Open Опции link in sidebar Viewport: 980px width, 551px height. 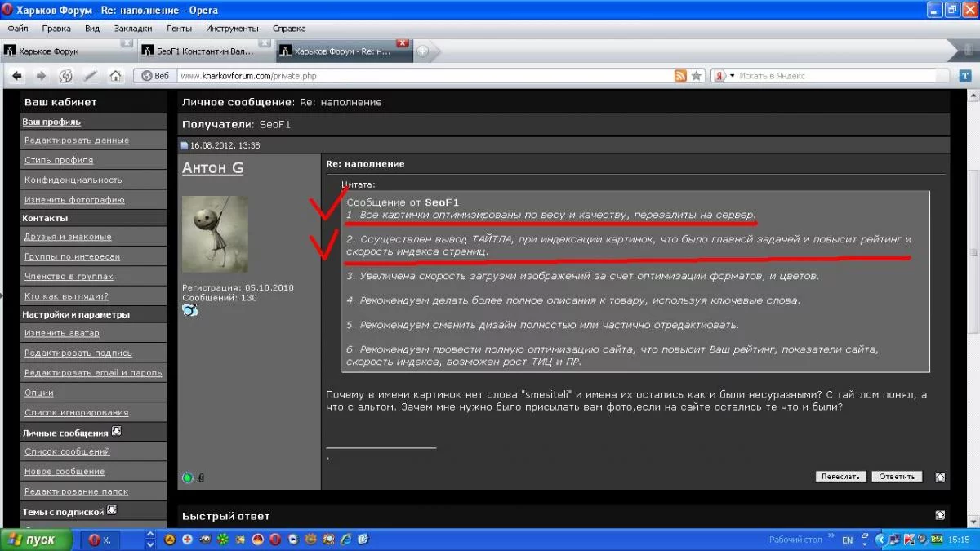pyautogui.click(x=39, y=393)
